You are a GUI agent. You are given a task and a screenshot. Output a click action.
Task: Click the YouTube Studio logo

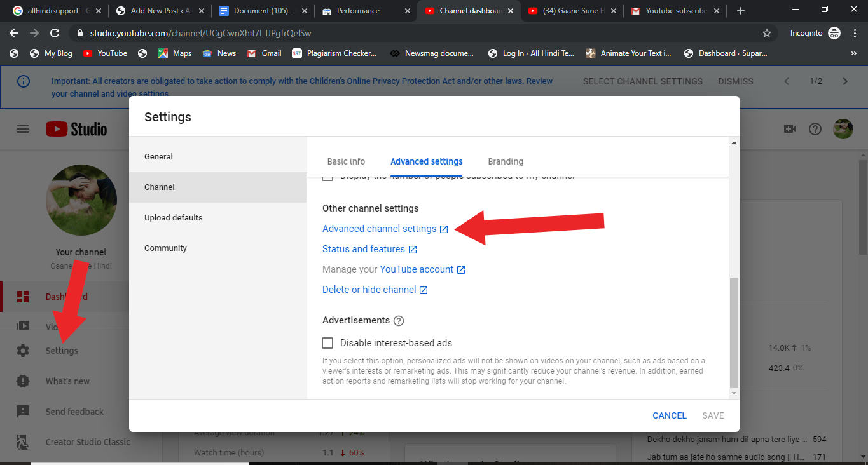click(76, 129)
